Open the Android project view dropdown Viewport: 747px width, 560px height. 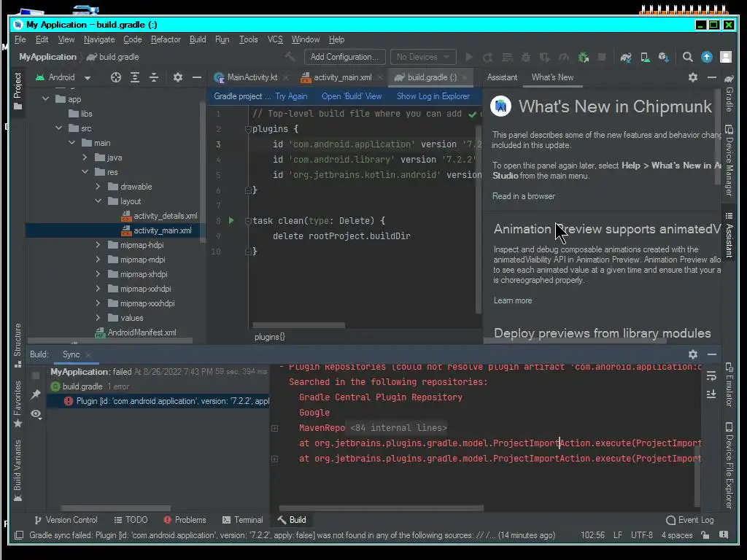pos(63,77)
